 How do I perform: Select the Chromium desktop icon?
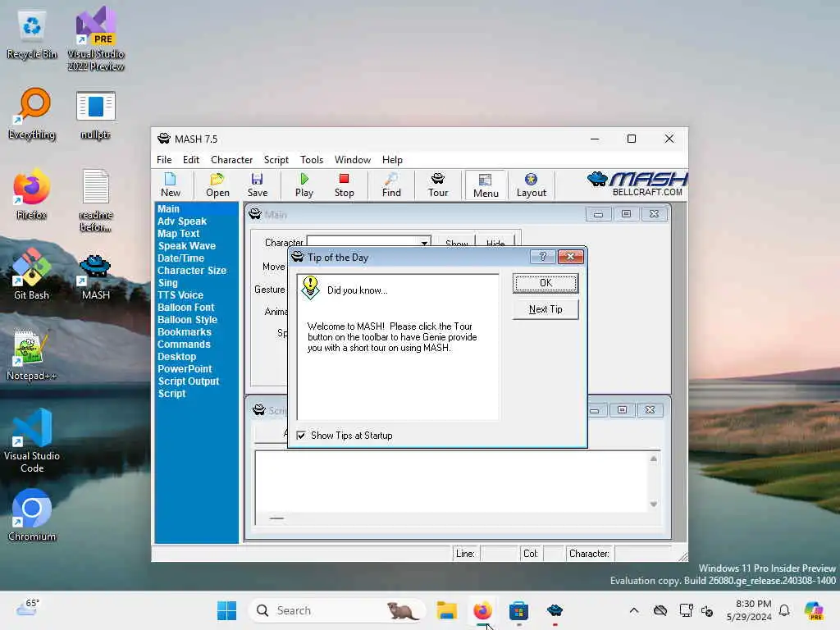pyautogui.click(x=32, y=515)
